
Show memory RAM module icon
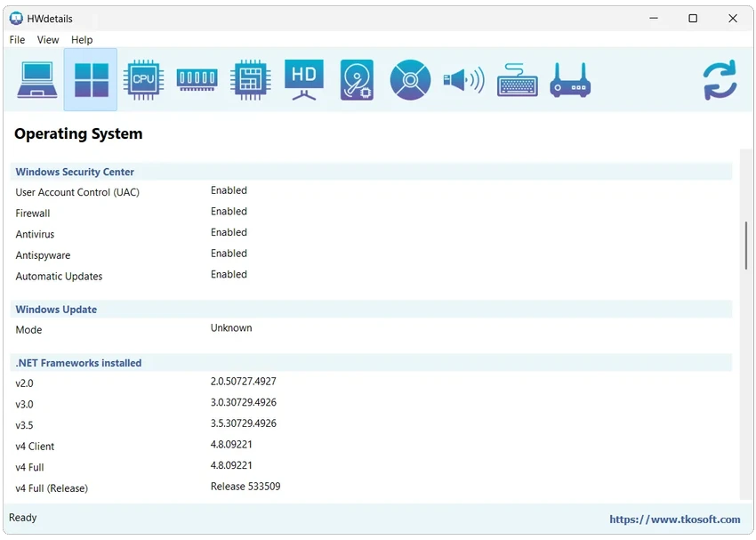[197, 80]
